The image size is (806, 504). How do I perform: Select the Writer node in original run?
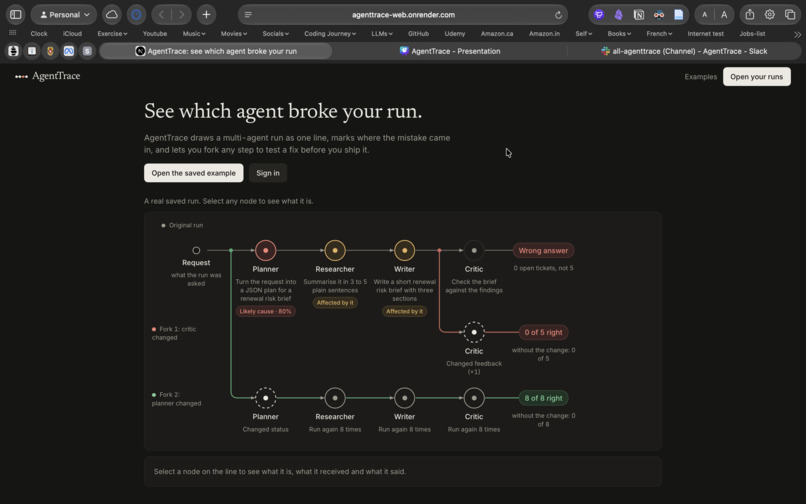point(404,250)
